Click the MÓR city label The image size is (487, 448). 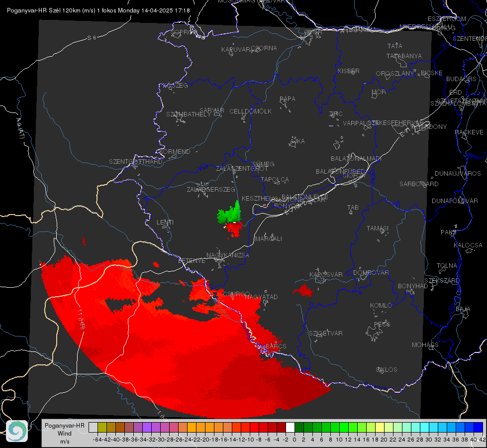tap(379, 92)
